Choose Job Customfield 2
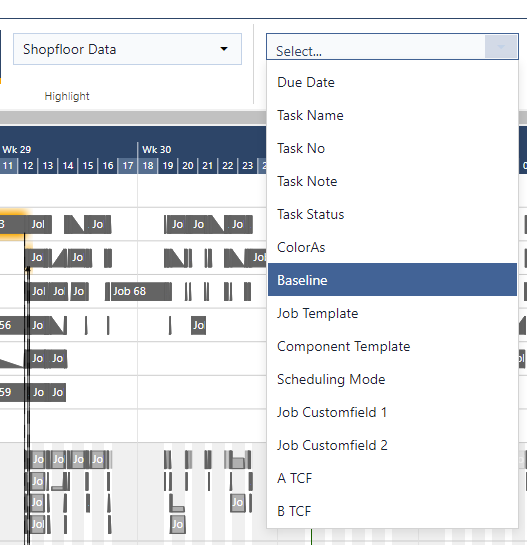The width and height of the screenshot is (527, 545). pos(392,445)
